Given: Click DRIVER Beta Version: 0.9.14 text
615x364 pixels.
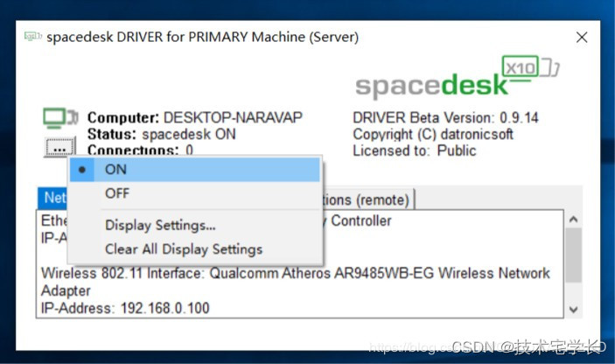Looking at the screenshot, I should 445,117.
